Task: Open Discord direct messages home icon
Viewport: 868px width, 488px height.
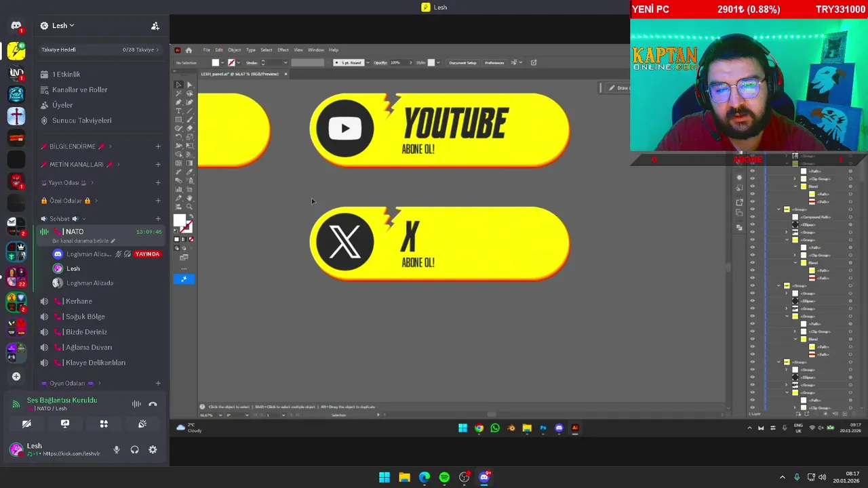Action: point(16,26)
